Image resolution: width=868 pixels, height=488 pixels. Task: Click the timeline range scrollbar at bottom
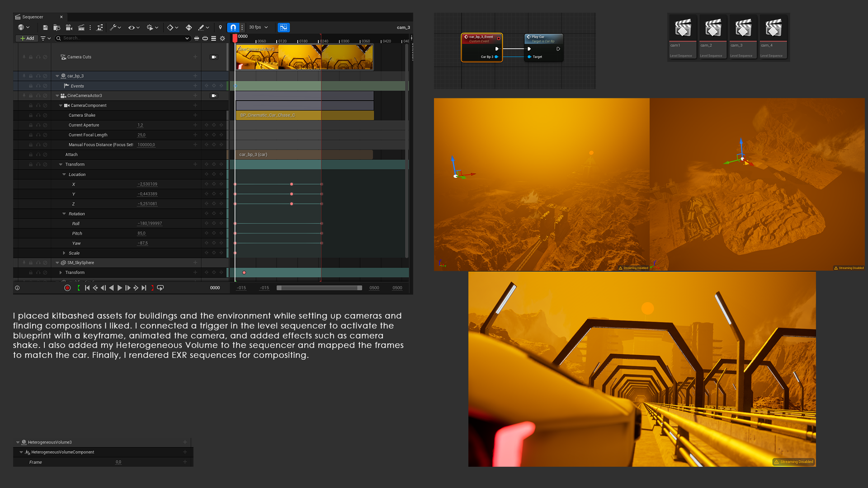point(319,288)
